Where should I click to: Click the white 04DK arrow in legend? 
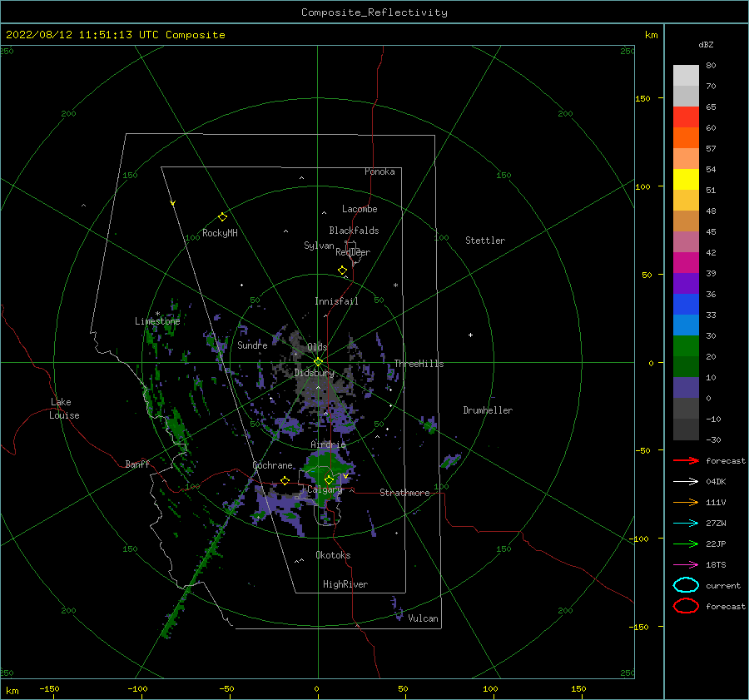(x=686, y=482)
